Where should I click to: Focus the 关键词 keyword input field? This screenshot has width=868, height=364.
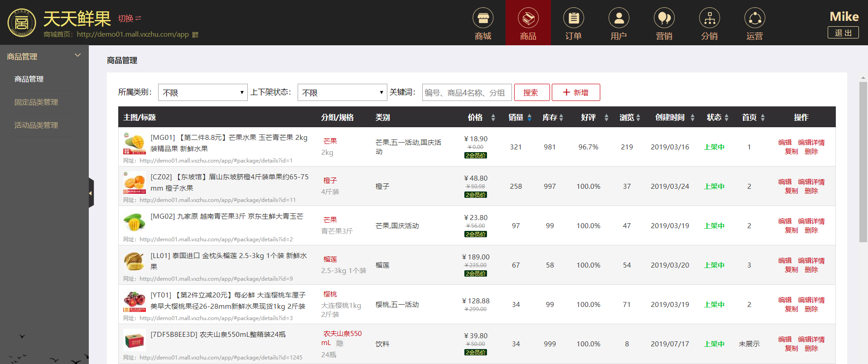467,92
